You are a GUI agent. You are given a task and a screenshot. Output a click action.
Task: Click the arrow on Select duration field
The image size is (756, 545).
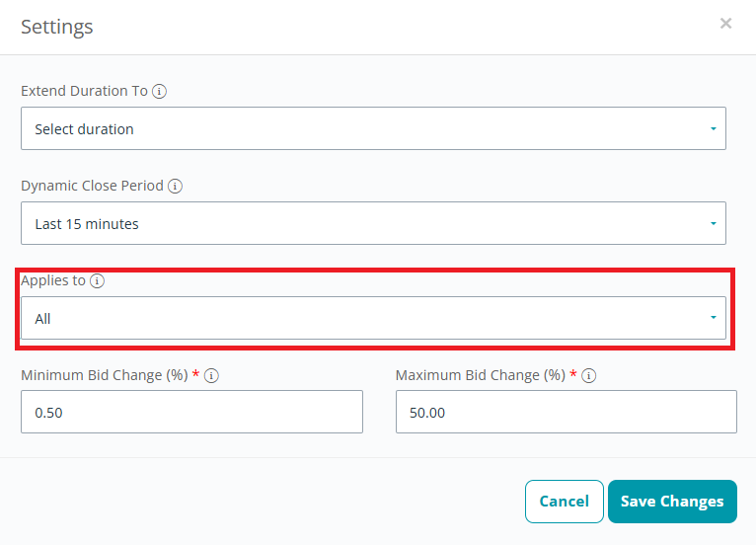coord(714,128)
